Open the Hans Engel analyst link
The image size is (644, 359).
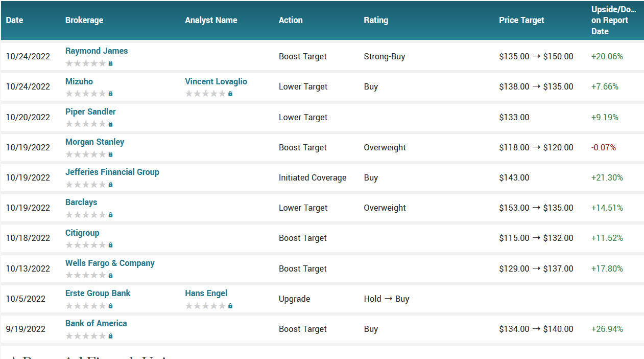pos(206,293)
